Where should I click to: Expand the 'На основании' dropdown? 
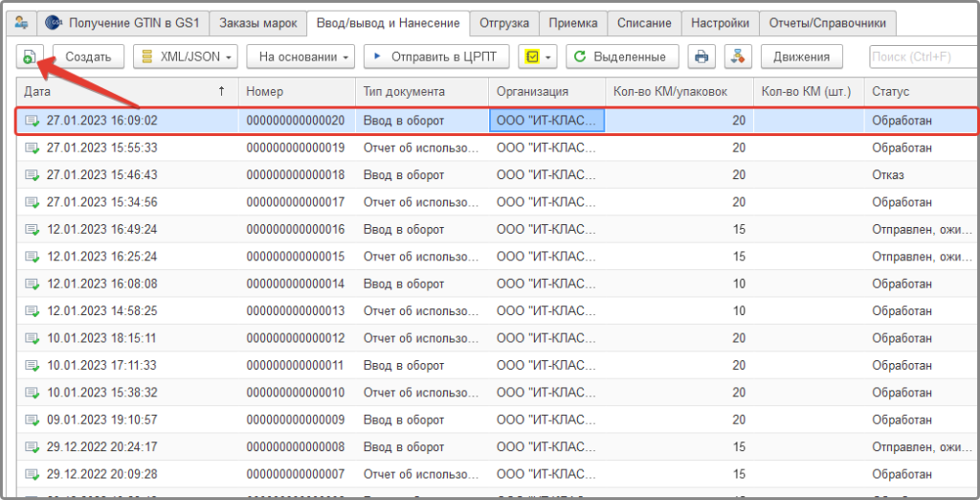[x=301, y=57]
